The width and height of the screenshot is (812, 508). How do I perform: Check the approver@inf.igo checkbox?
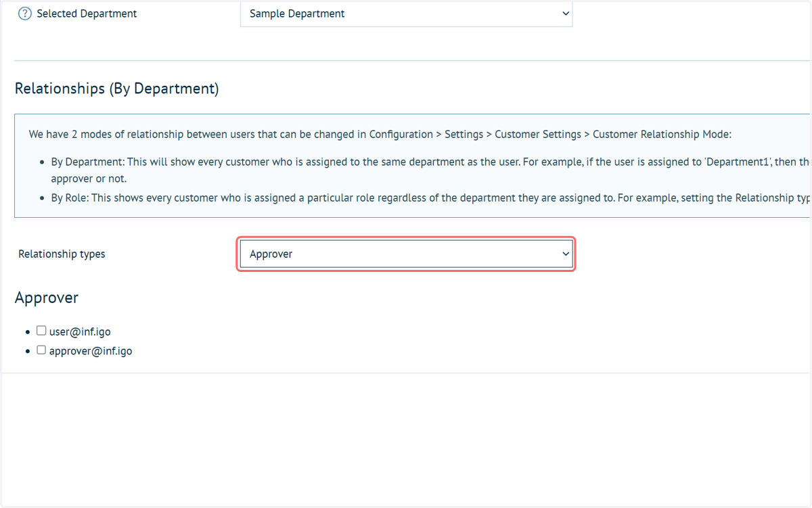tap(41, 350)
